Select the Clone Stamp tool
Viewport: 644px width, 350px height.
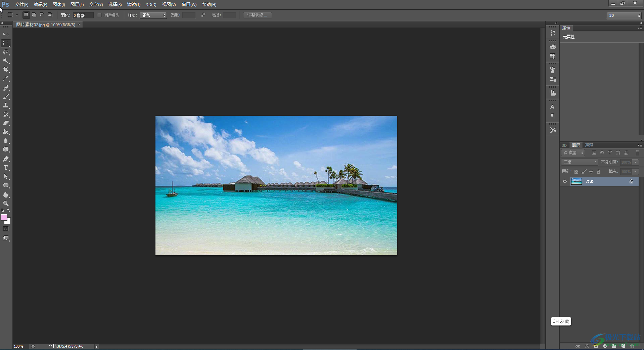click(6, 105)
